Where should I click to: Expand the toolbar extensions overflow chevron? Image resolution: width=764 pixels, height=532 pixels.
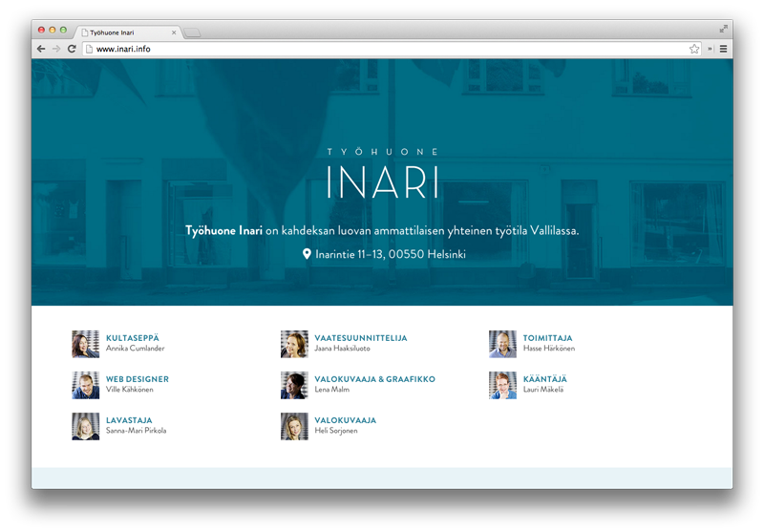[710, 49]
